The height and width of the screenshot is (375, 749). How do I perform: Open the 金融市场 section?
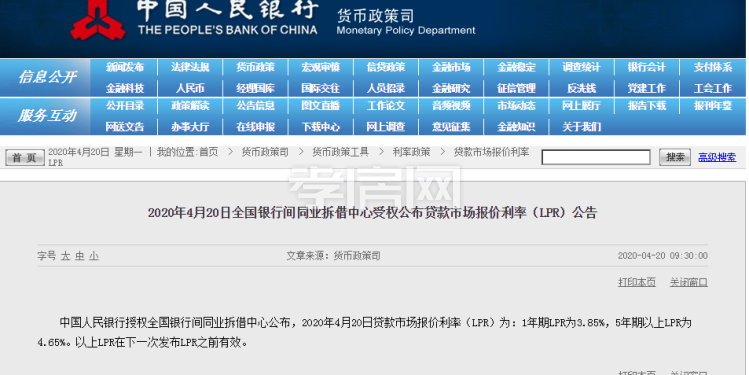point(451,67)
